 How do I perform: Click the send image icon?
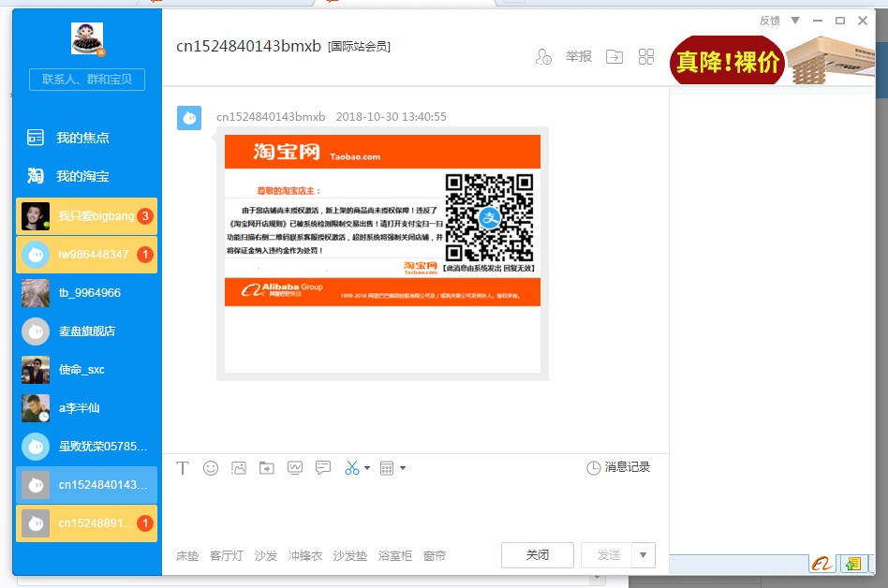(x=239, y=468)
